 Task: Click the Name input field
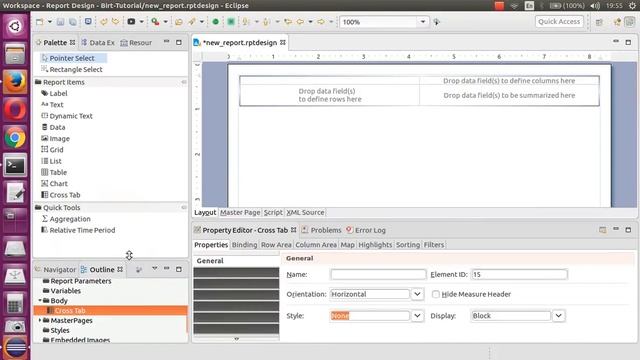[x=378, y=275]
